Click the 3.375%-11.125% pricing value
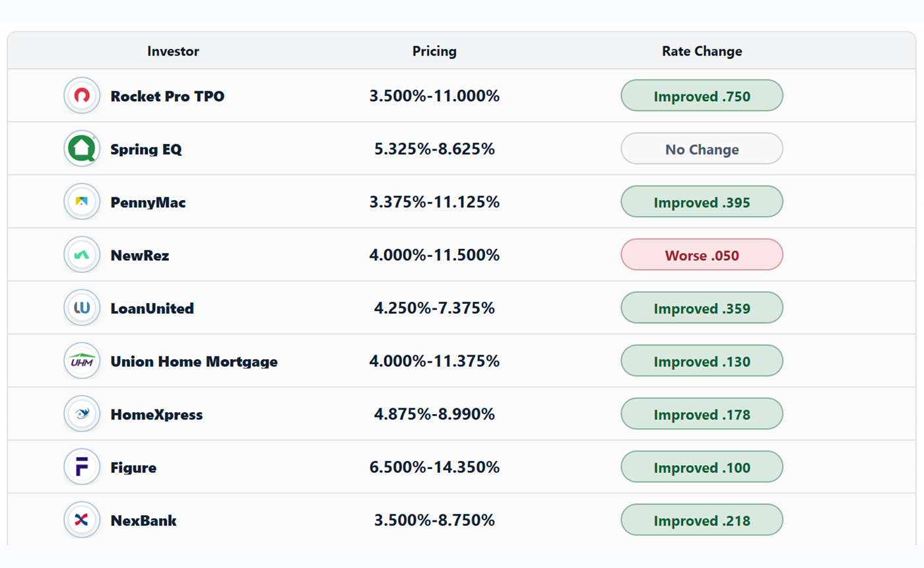The height and width of the screenshot is (568, 924). click(x=434, y=202)
